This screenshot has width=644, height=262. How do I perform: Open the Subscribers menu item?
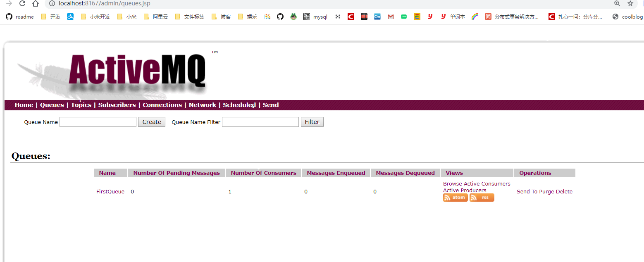point(117,105)
